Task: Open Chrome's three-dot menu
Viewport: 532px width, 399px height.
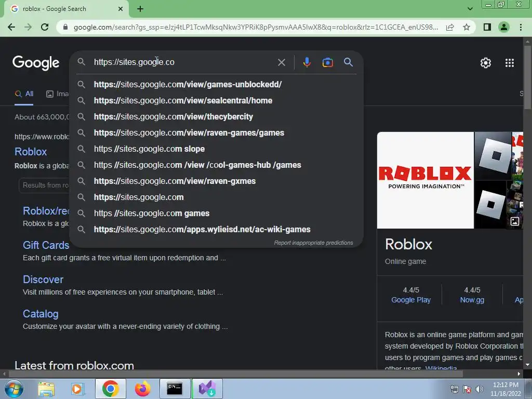Action: pyautogui.click(x=521, y=27)
